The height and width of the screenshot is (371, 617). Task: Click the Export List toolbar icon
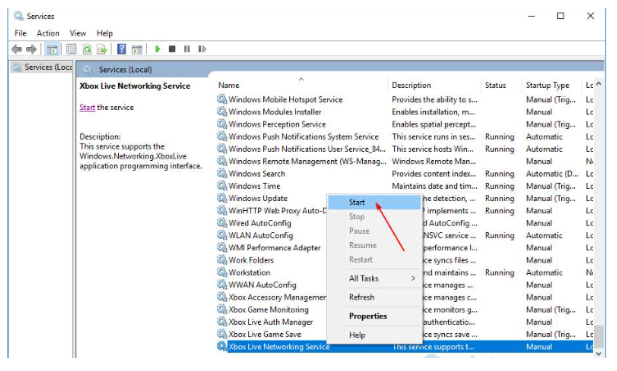102,49
